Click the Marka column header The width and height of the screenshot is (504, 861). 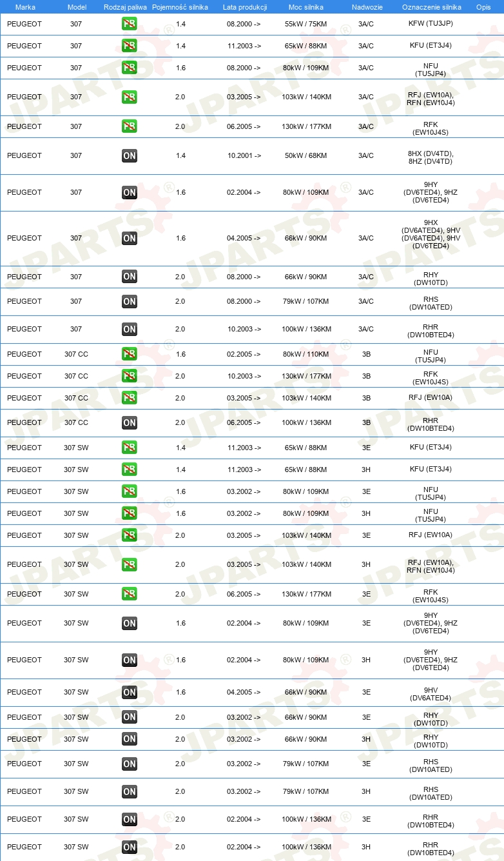[x=25, y=6]
